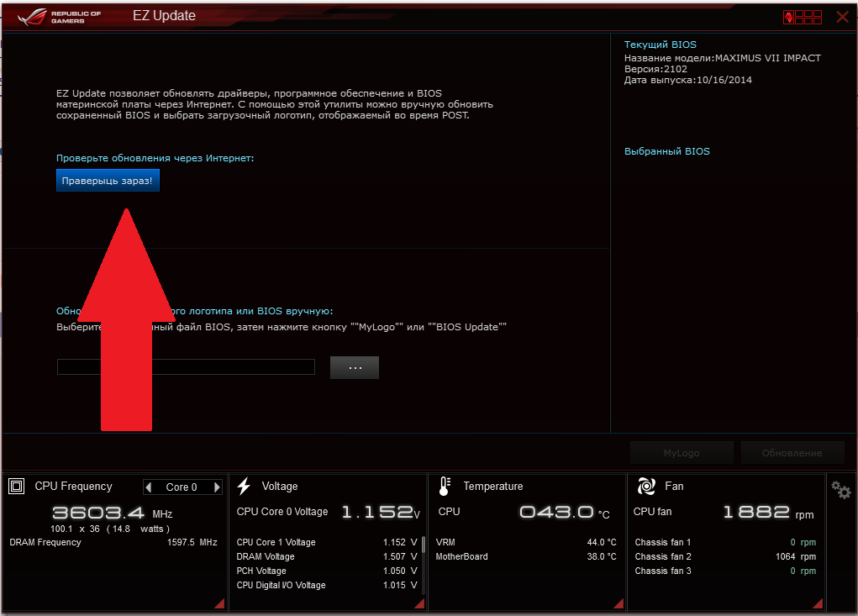Select next core with right arrow
Screen dimensions: 858x616
tap(218, 487)
